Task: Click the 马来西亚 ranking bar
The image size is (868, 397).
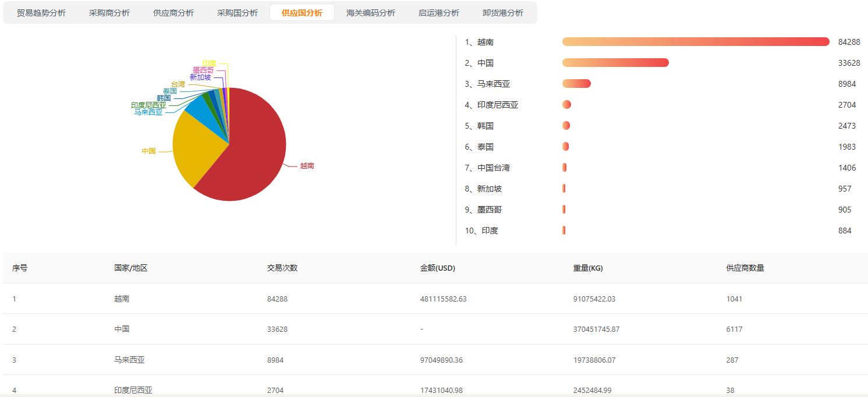Action: (x=576, y=83)
